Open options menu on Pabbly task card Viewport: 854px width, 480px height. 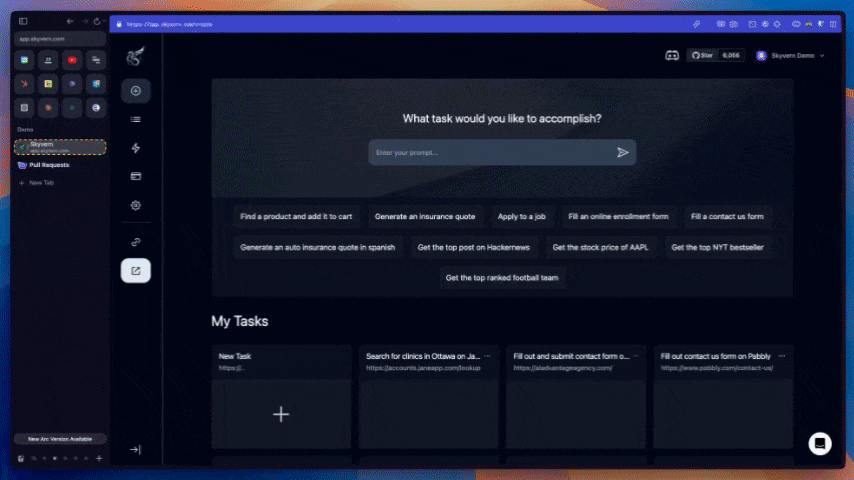(x=782, y=356)
